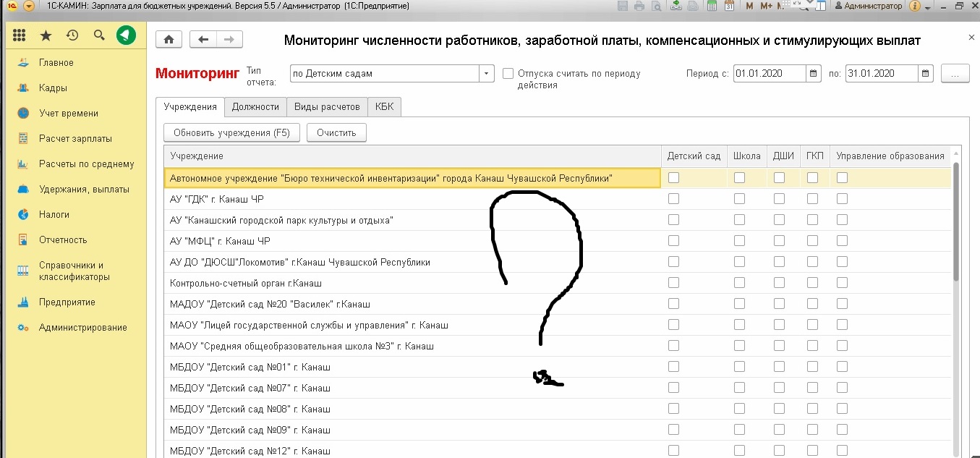The width and height of the screenshot is (980, 458).
Task: Switch to the 'Виды расчетов' tab
Action: click(x=327, y=106)
